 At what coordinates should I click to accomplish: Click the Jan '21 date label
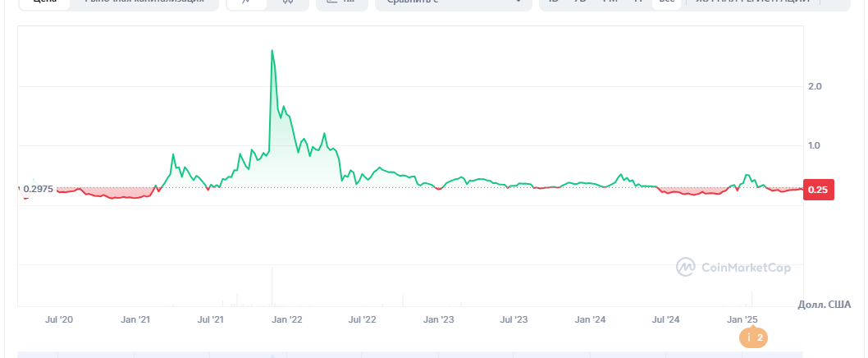click(x=135, y=319)
